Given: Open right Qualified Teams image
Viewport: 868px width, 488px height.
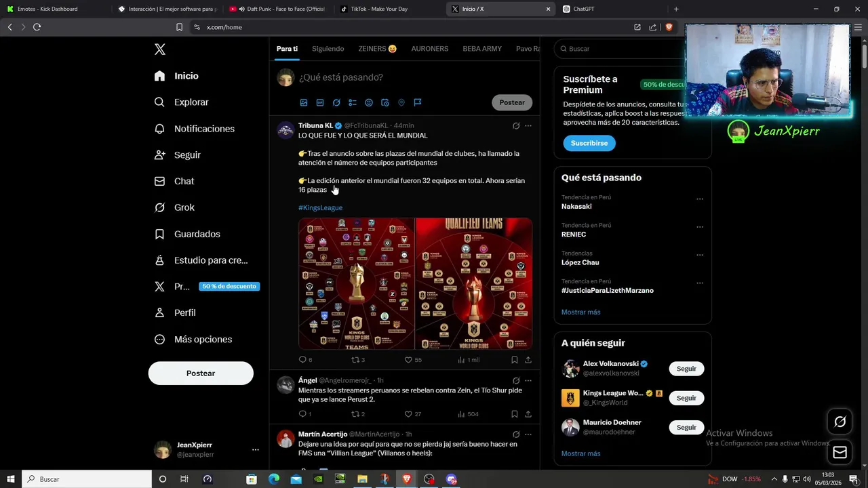Looking at the screenshot, I should [474, 283].
